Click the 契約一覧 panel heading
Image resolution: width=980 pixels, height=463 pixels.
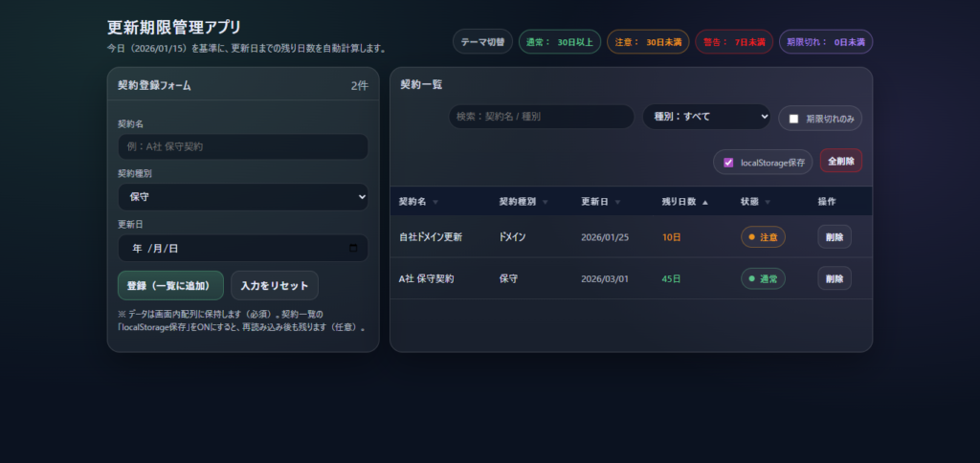click(421, 84)
